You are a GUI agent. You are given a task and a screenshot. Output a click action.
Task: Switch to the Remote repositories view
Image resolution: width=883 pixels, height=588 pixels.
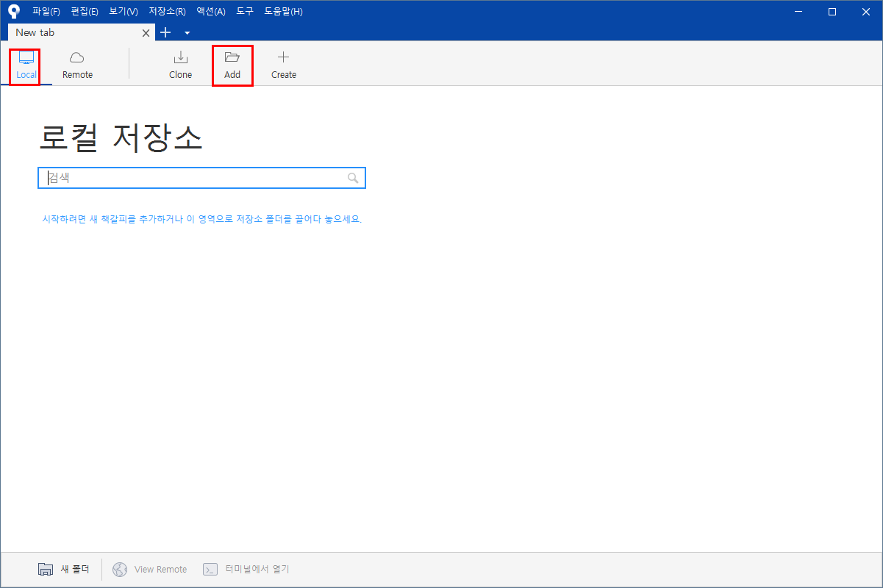(77, 65)
